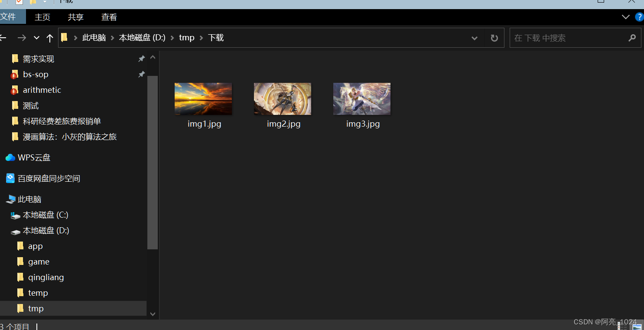The image size is (644, 330).
Task: Click the qingliang folder icon
Action: click(x=20, y=277)
